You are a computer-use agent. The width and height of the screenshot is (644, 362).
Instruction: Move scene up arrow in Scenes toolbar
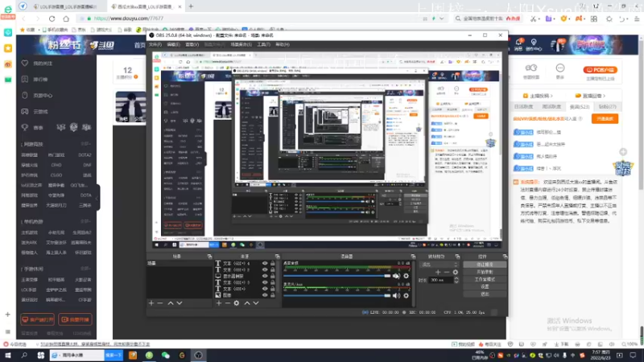171,303
